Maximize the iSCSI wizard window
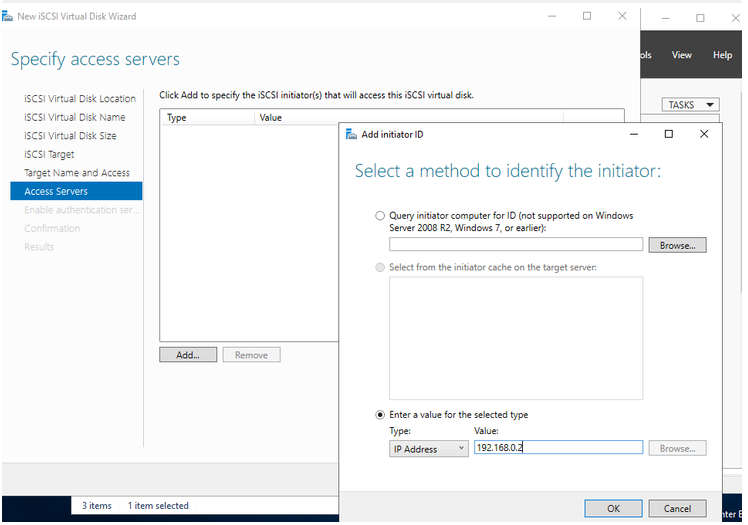This screenshot has height=525, width=748. tap(587, 16)
